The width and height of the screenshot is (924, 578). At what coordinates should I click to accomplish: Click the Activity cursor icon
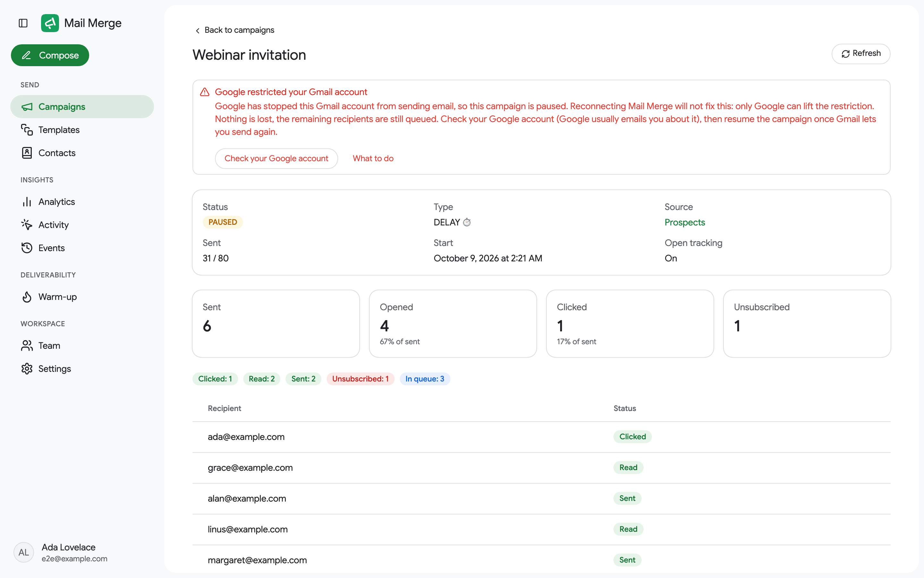(27, 225)
